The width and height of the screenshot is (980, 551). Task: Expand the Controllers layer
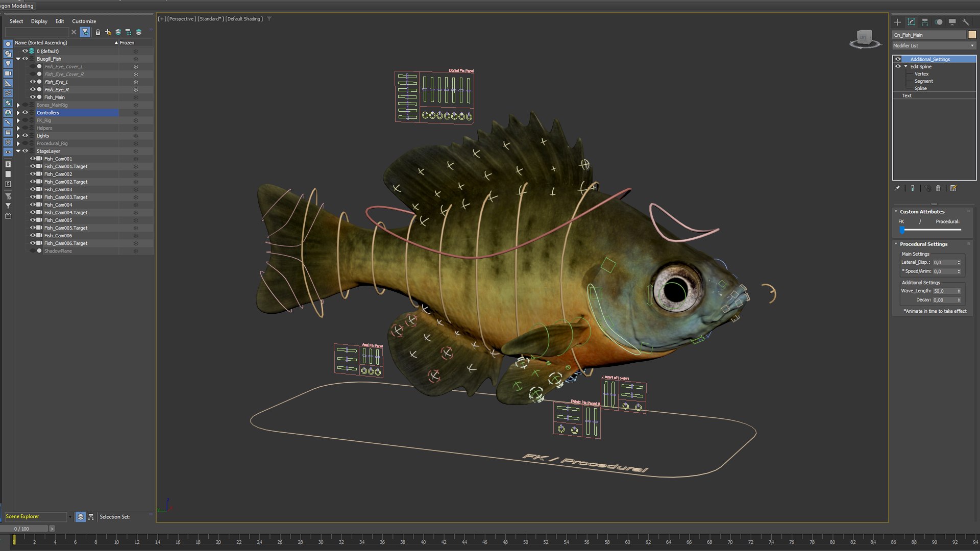(x=18, y=113)
